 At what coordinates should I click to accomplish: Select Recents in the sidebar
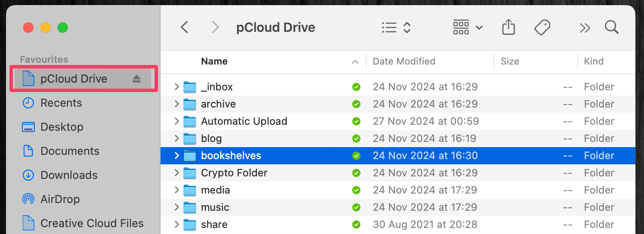coord(61,103)
